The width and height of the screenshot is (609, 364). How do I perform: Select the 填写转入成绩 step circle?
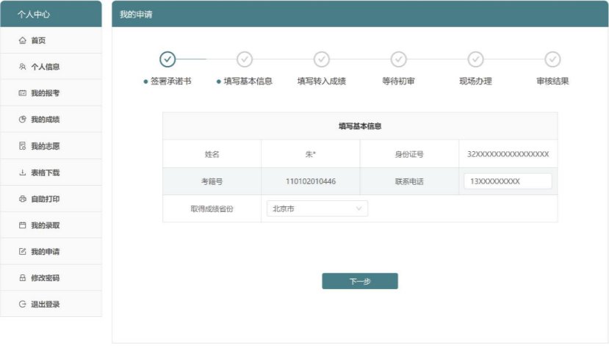322,59
